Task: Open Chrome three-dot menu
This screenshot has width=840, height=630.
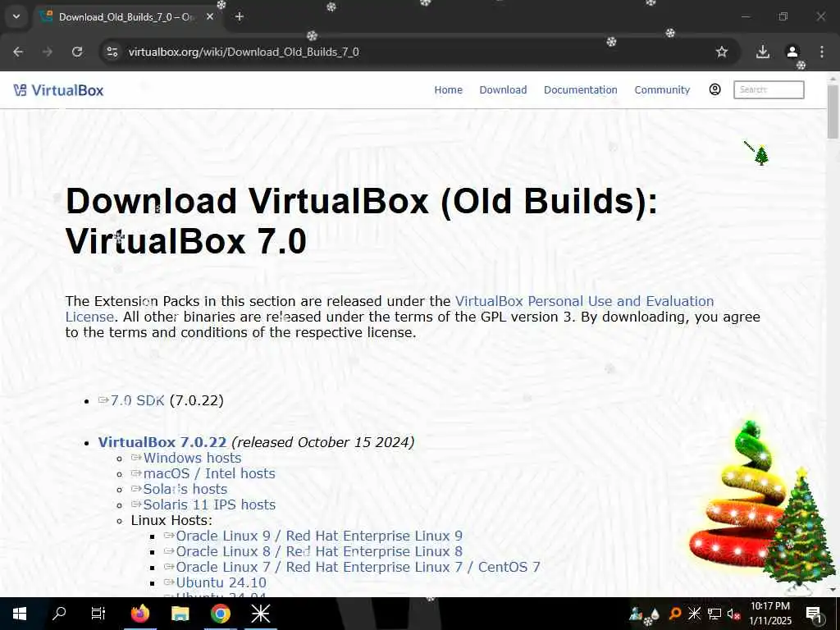Action: pos(822,52)
